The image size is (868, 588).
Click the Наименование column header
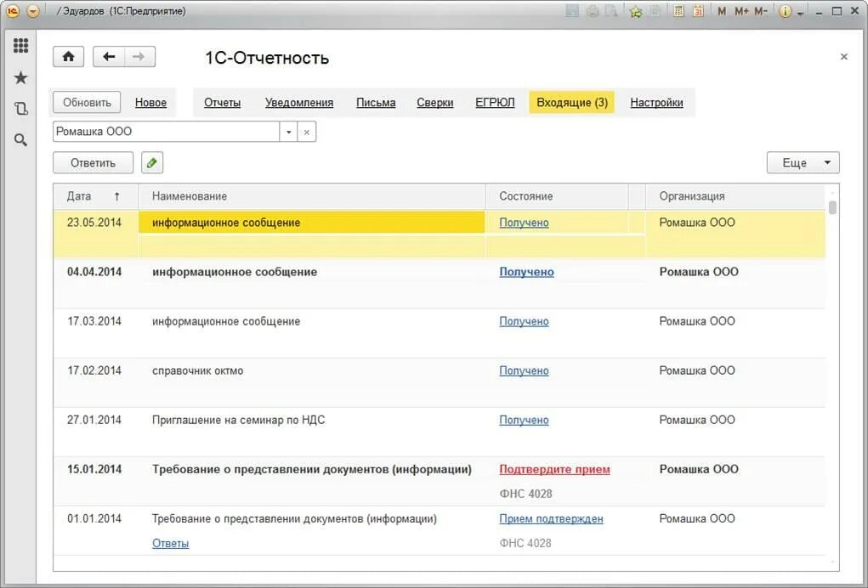point(312,196)
